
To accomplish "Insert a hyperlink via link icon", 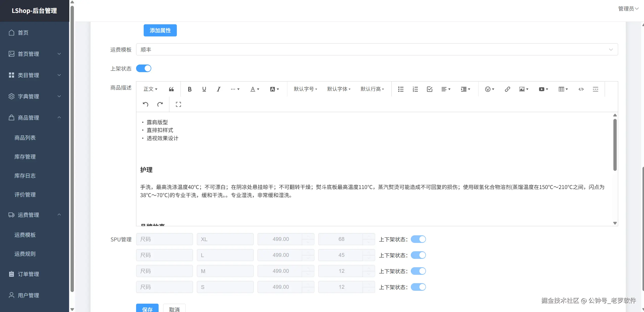I will click(x=507, y=89).
